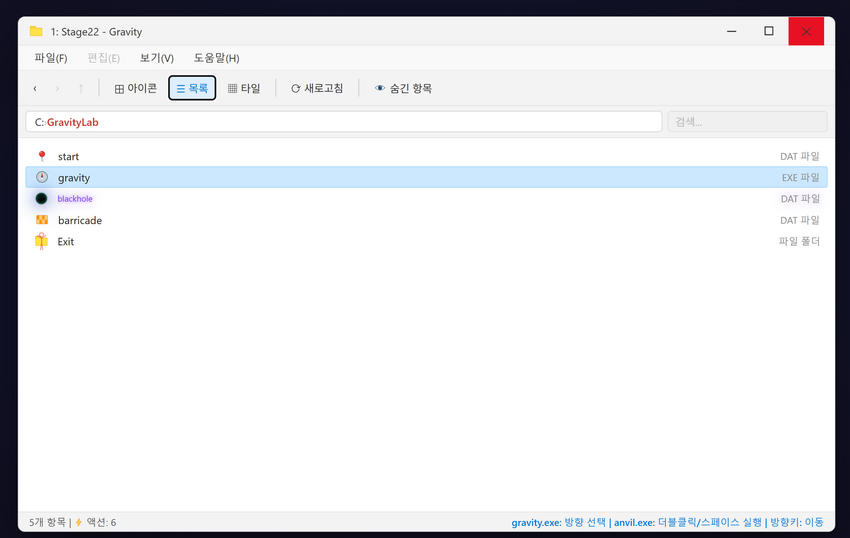This screenshot has width=850, height=538.
Task: Click 파일 폴더 type of Exit row
Action: click(x=799, y=241)
